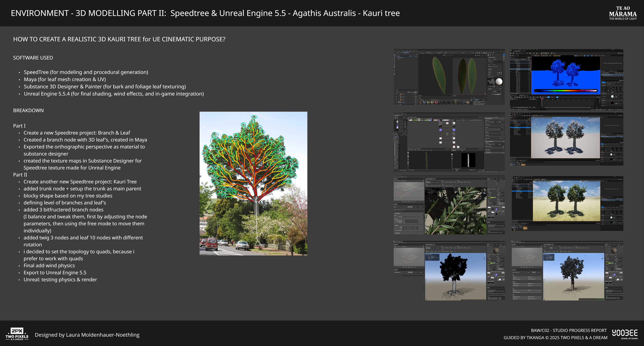Open the Unreal blue shader complexity screenshot
Viewport: 644px width, 346px height.
[567, 79]
